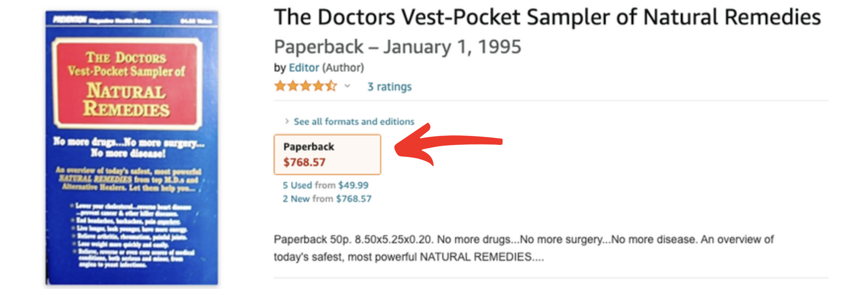Image resolution: width=868 pixels, height=289 pixels.
Task: Open 5 Used from $49.99 offers
Action: click(325, 185)
